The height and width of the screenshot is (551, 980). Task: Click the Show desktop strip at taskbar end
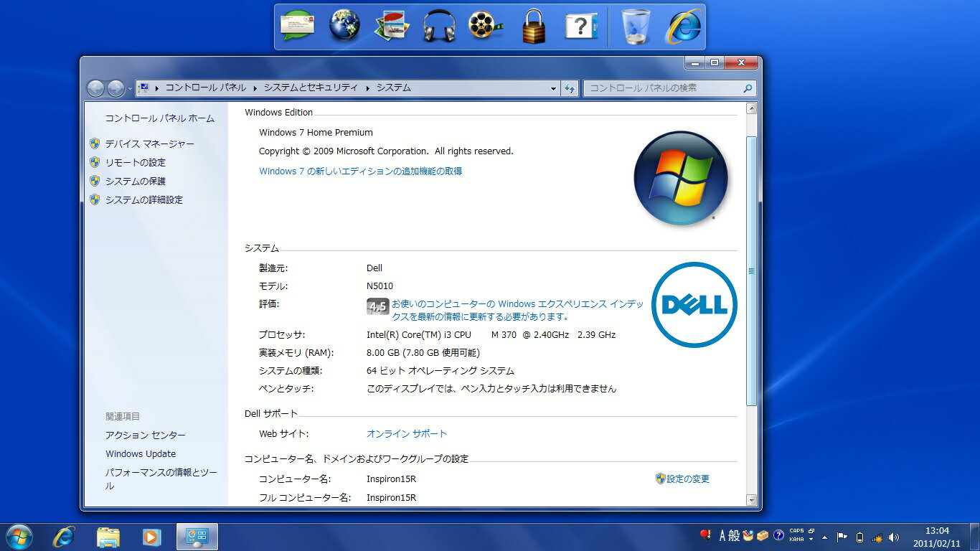point(974,537)
